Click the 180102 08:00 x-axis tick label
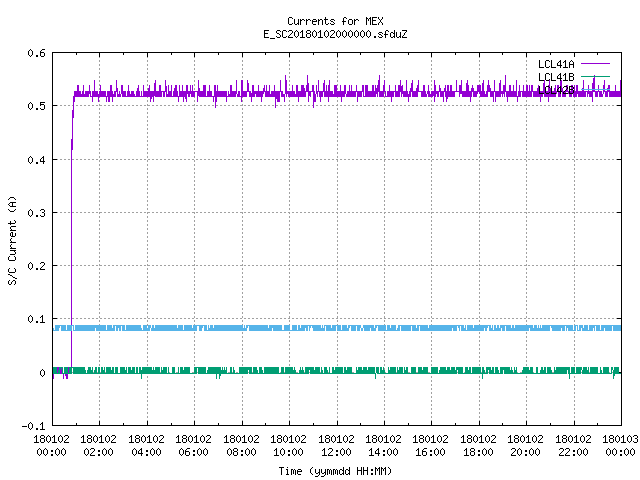Viewport: 640px width, 480px height. coord(242,446)
